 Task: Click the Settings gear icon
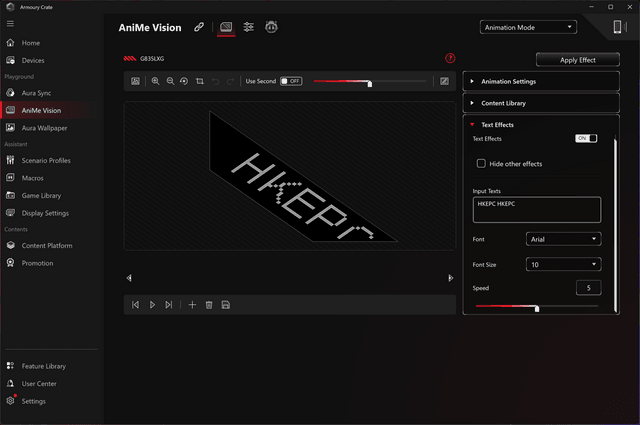point(11,401)
